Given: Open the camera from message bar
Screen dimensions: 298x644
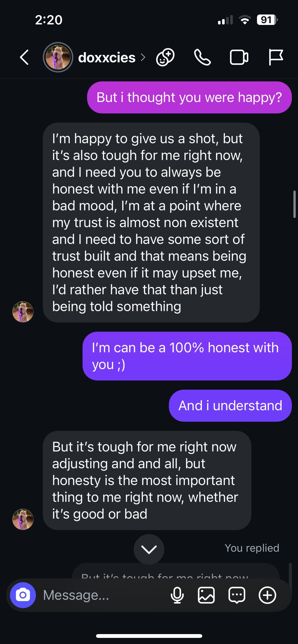Looking at the screenshot, I should [23, 595].
